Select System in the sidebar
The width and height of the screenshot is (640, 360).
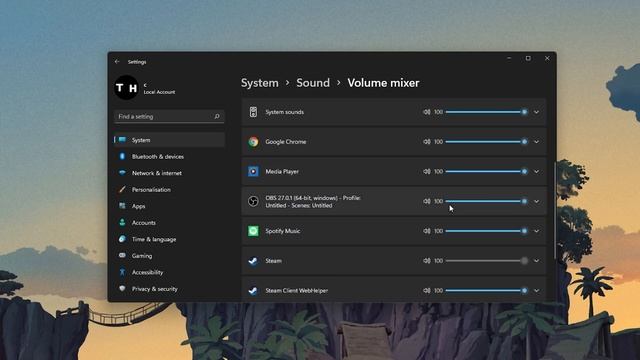[x=169, y=140]
